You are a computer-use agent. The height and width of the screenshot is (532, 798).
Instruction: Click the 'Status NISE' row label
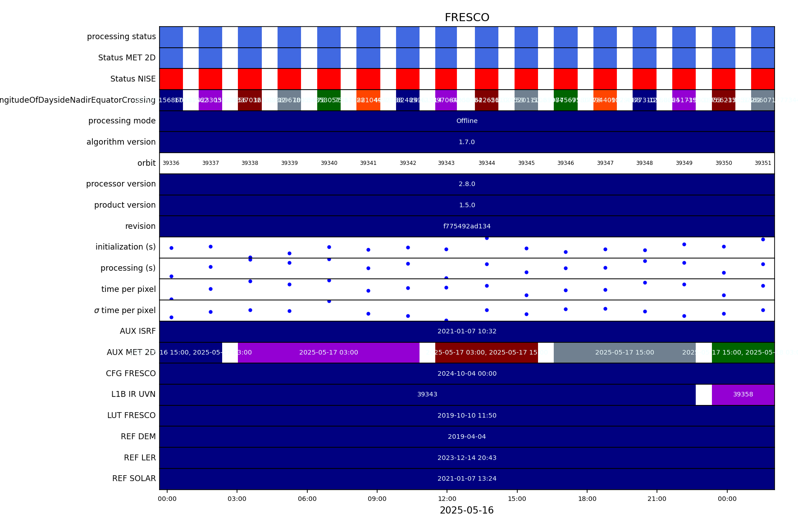coord(133,79)
